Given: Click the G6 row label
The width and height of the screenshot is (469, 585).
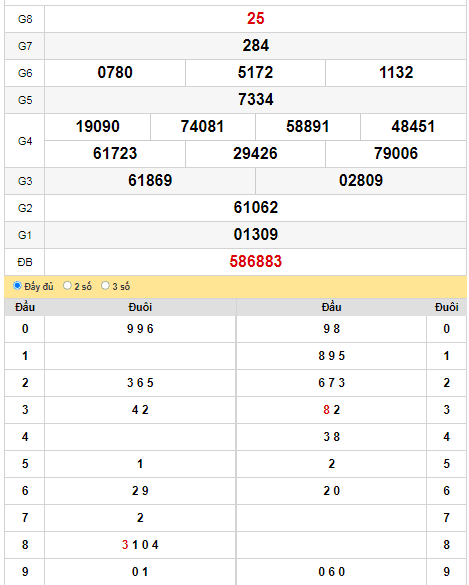Looking at the screenshot, I should point(25,73).
